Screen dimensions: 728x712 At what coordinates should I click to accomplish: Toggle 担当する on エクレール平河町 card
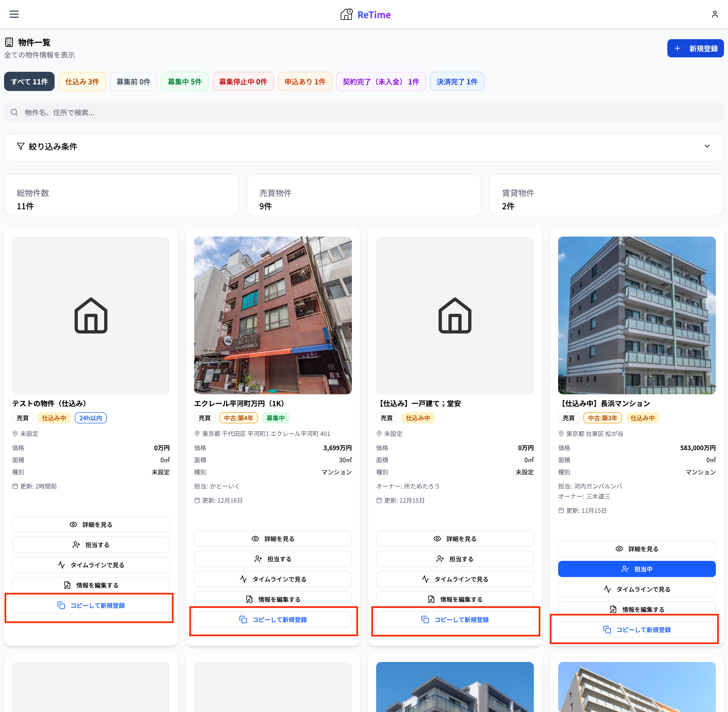point(272,559)
